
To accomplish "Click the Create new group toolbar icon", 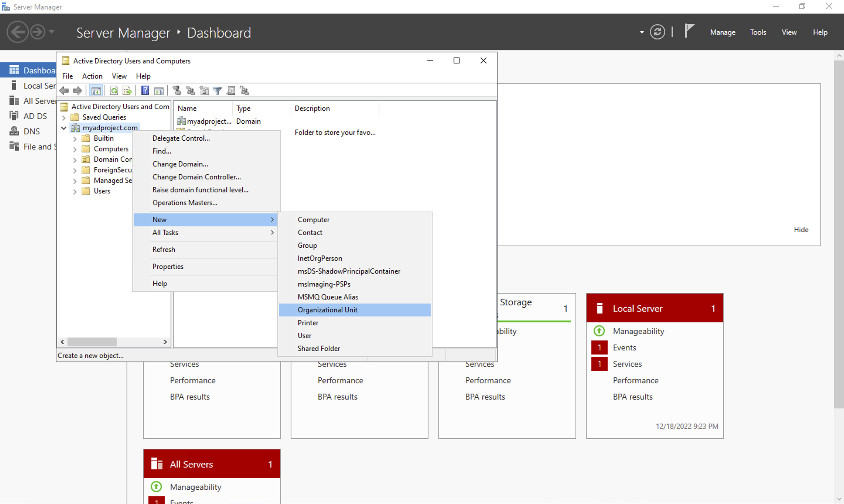I will click(x=190, y=91).
